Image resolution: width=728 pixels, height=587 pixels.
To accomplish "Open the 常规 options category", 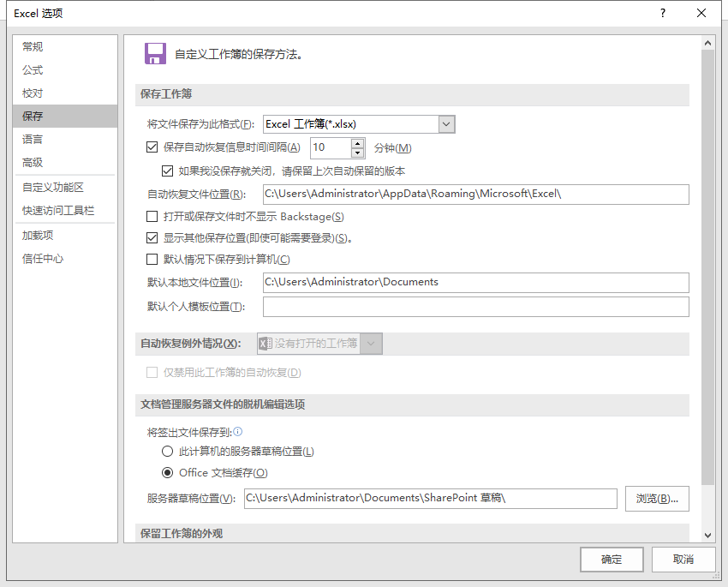I will pos(65,46).
